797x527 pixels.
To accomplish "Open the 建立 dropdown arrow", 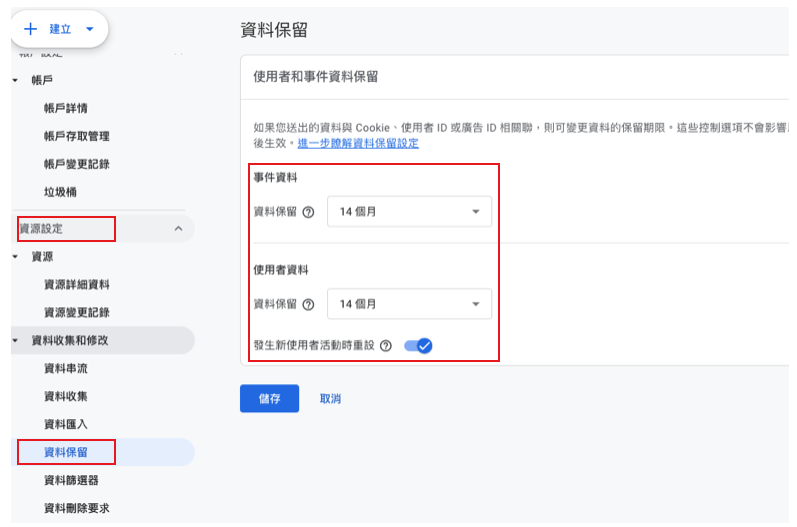I will point(90,29).
